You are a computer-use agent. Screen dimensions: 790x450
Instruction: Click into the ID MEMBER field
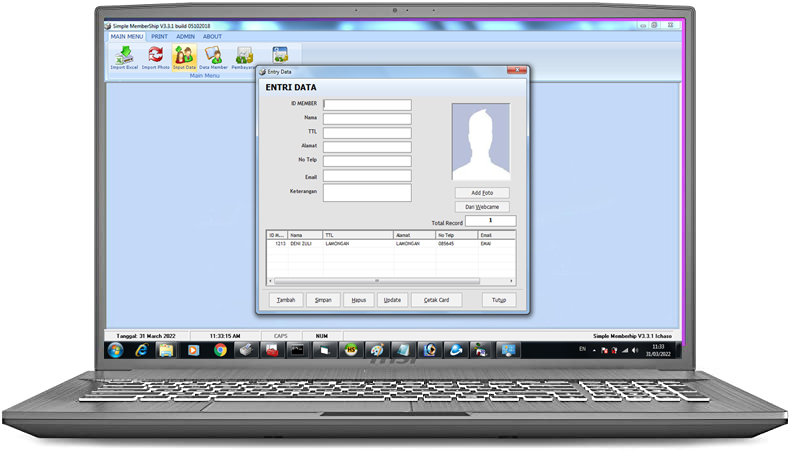(x=367, y=105)
